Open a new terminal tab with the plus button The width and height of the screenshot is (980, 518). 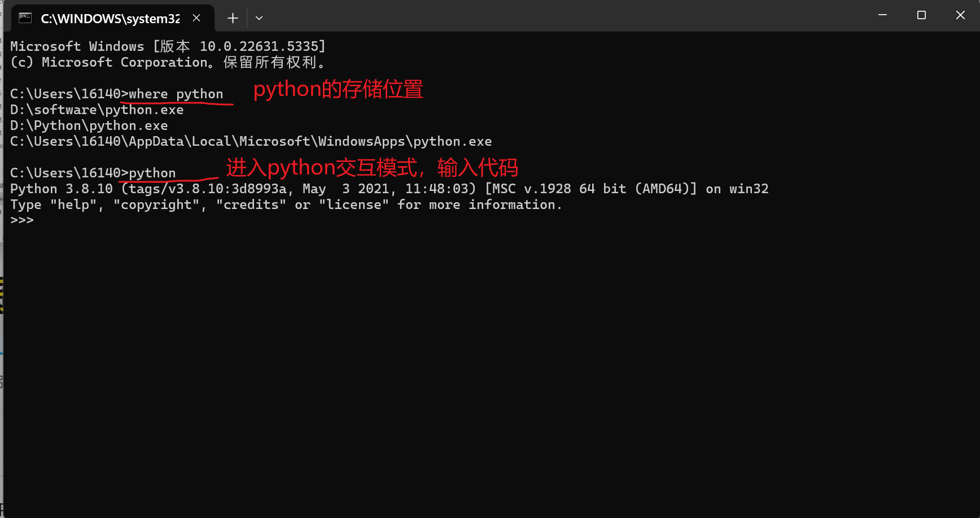tap(232, 18)
